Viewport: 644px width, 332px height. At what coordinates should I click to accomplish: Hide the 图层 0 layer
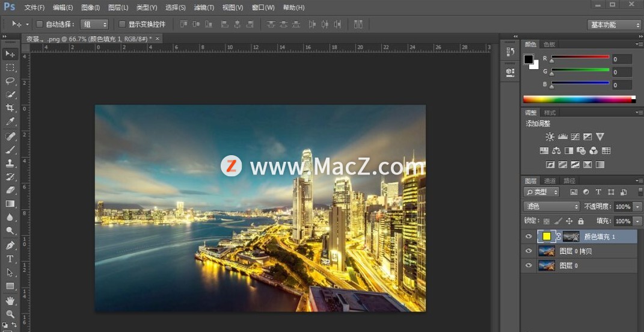(529, 265)
